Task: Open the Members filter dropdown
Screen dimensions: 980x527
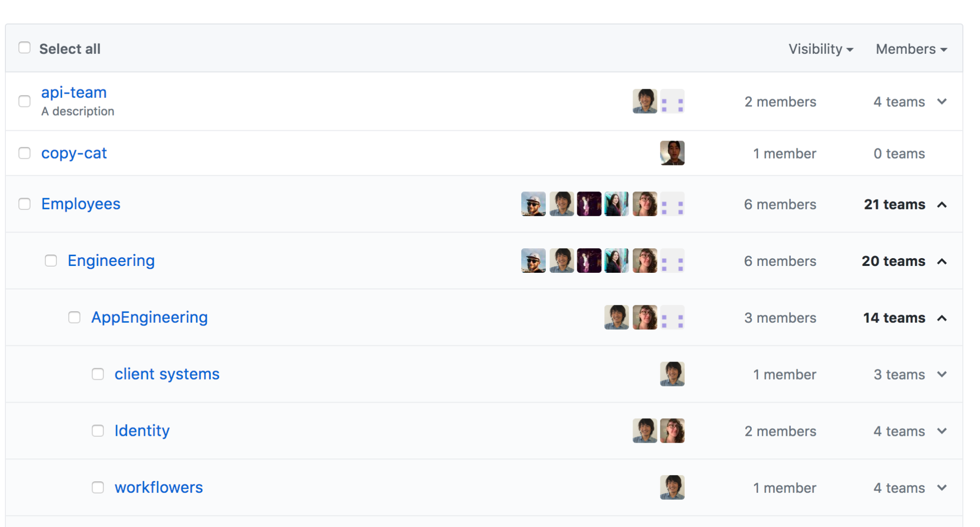Action: [x=911, y=49]
